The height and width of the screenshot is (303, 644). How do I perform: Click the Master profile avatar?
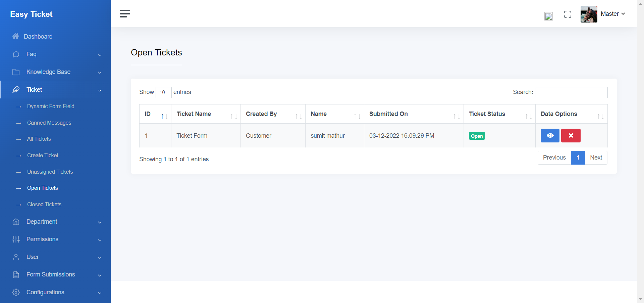(x=589, y=14)
